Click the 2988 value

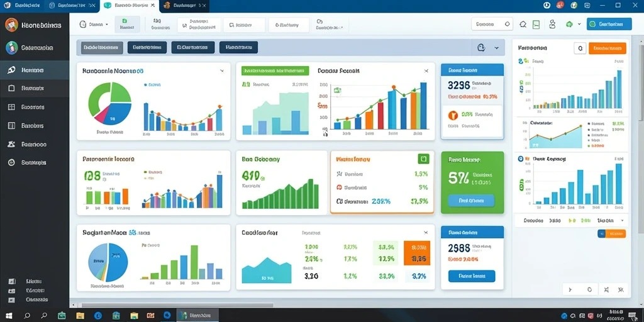click(x=458, y=248)
